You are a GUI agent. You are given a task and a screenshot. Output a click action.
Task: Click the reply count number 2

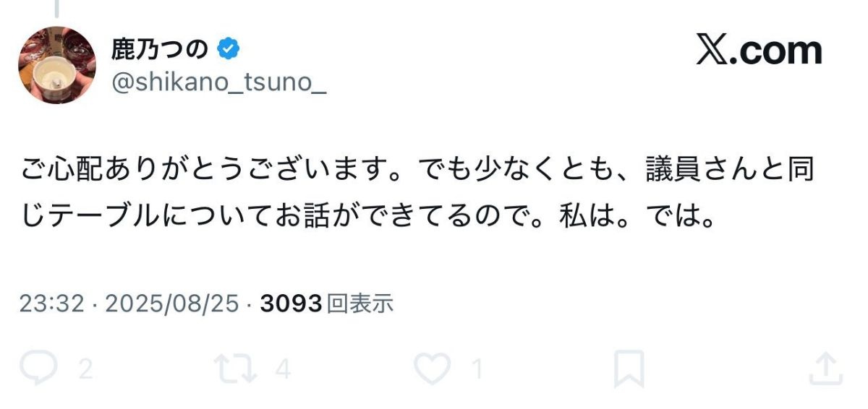85,370
